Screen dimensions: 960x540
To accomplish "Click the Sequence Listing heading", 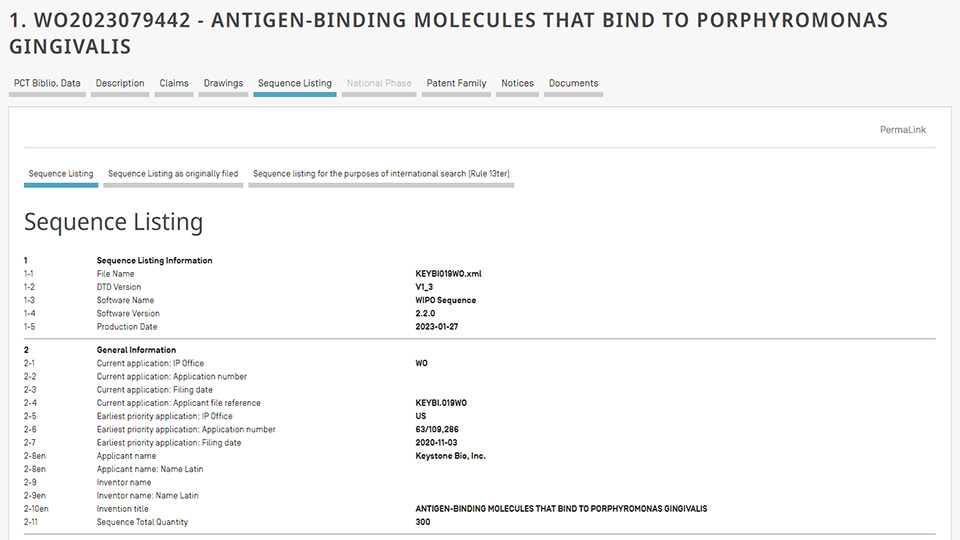I will pyautogui.click(x=113, y=222).
